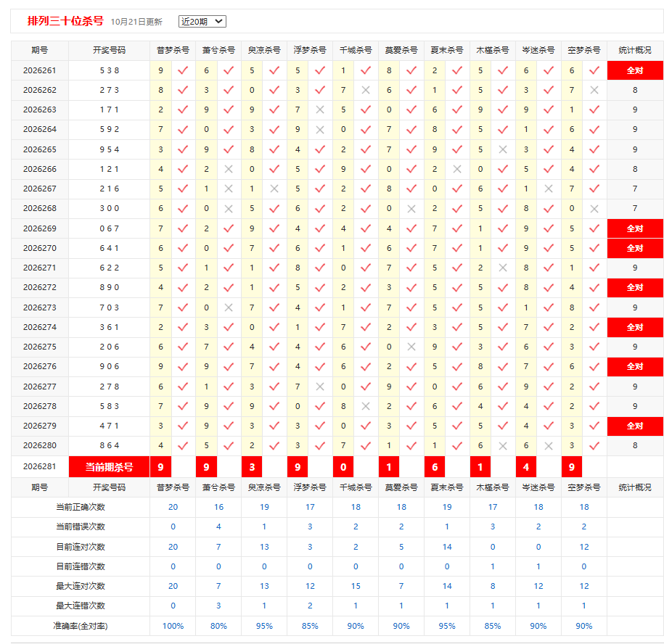The height and width of the screenshot is (644, 664).
Task: Click the 目前连错次数 row label
Action: (81, 566)
